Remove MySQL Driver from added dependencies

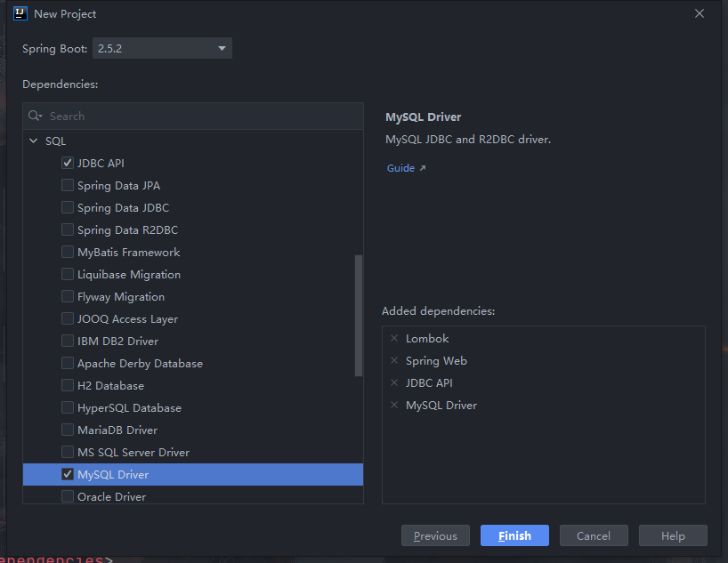click(x=394, y=406)
